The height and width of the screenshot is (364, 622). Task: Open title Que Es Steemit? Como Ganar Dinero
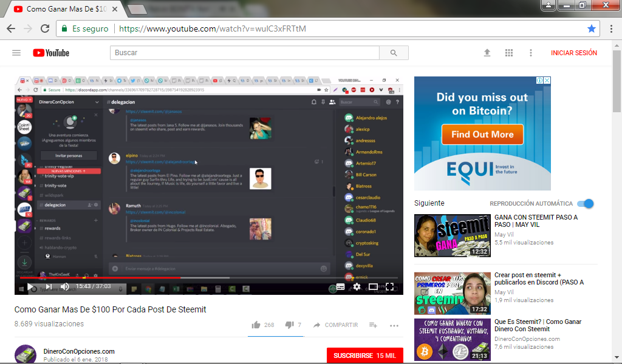[x=538, y=325]
